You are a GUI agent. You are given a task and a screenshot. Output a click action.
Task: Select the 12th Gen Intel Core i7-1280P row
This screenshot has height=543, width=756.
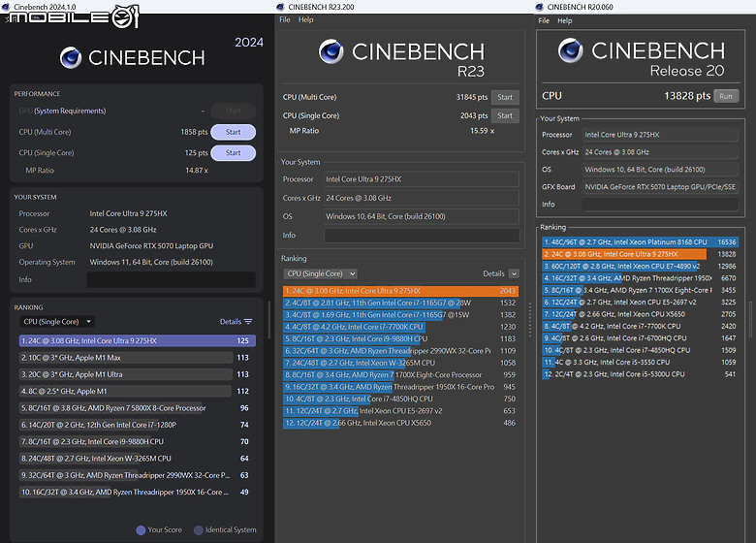(x=138, y=426)
